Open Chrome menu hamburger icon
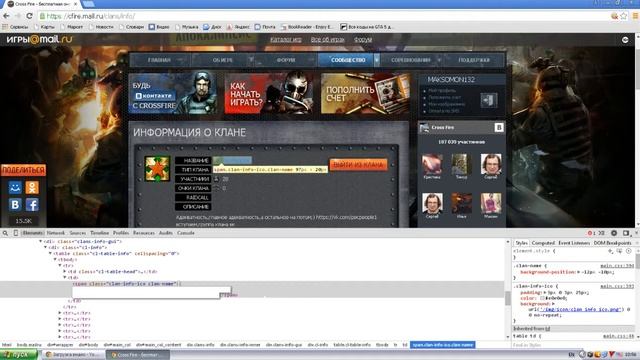640x360 pixels. tap(636, 16)
